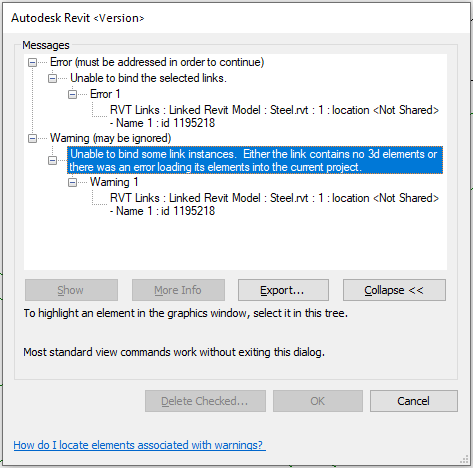The height and width of the screenshot is (468, 473).
Task: Collapse the 'Error 1' tree node
Action: (72, 94)
